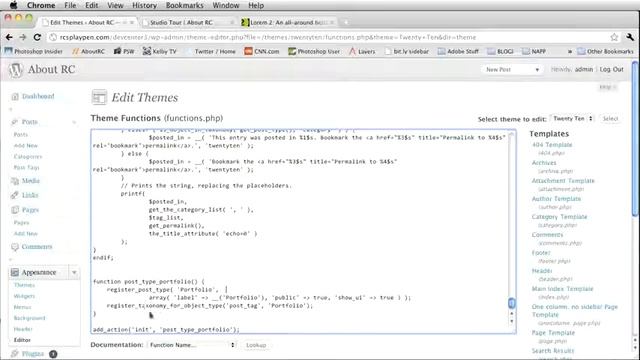Screen dimensions: 640x360
Task: Open Media section icon
Action: (15, 181)
